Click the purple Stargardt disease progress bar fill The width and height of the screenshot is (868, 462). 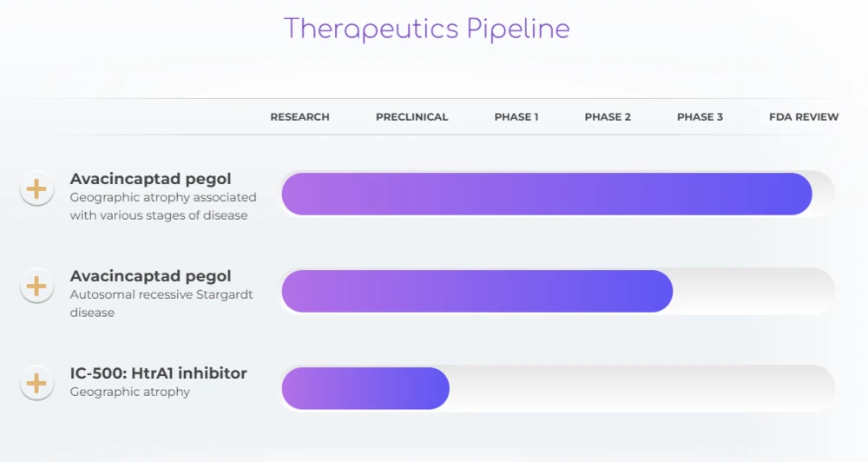click(477, 291)
